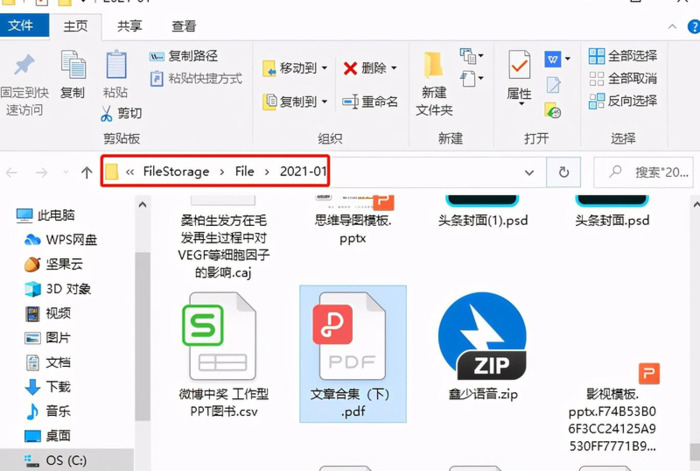Click File in the address breadcrumb
This screenshot has height=471, width=700.
click(x=245, y=171)
